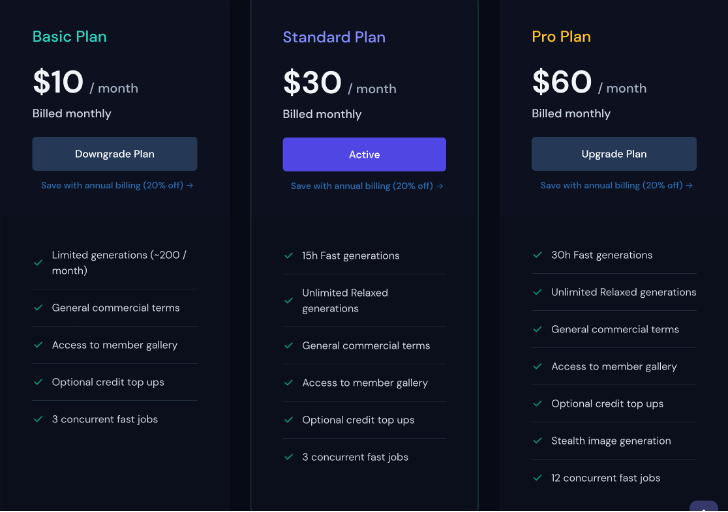This screenshot has height=512, width=728.
Task: Click the Active button on Standard Plan
Action: tap(364, 154)
